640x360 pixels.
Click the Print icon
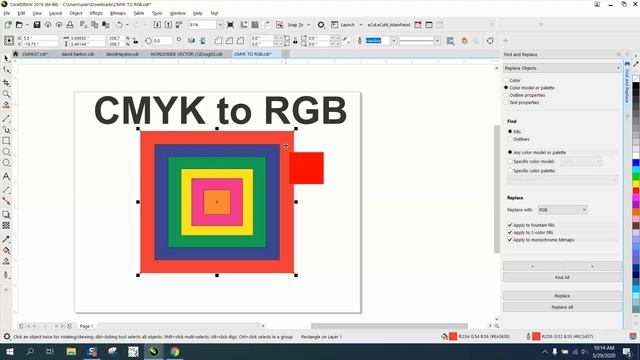coord(70,25)
